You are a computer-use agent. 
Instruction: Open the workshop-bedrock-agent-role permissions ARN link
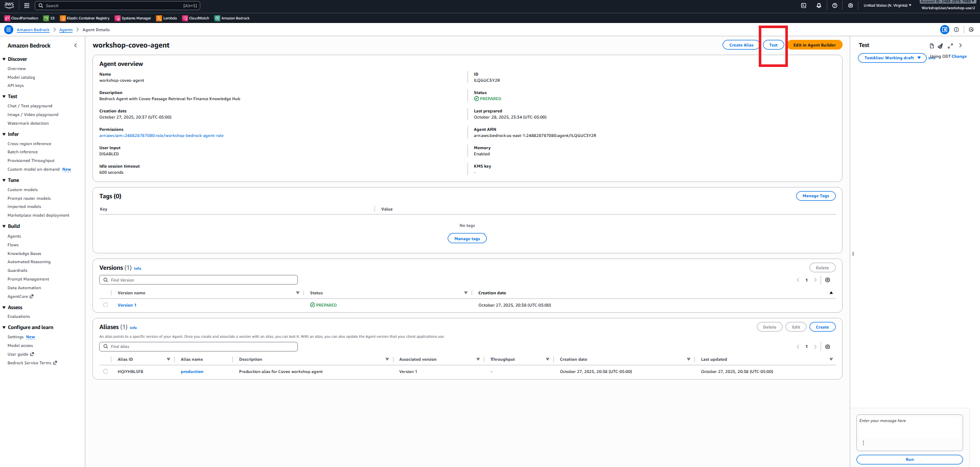coord(161,135)
